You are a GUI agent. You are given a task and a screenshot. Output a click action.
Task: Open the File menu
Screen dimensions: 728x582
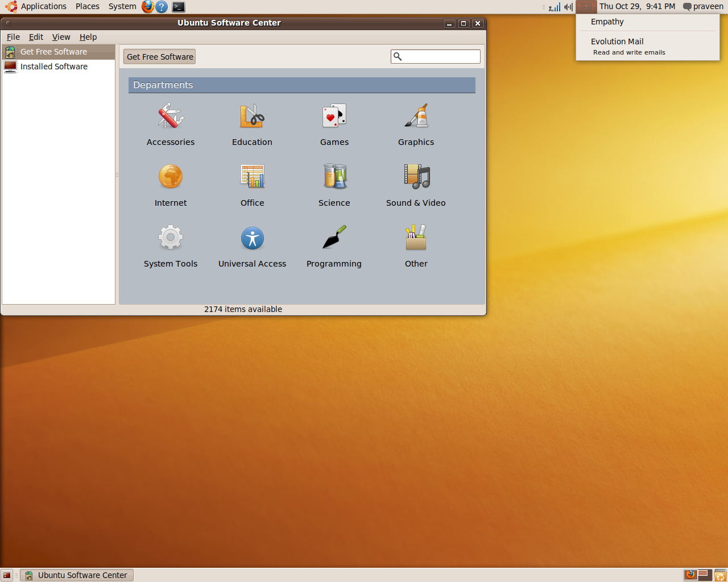pos(13,37)
